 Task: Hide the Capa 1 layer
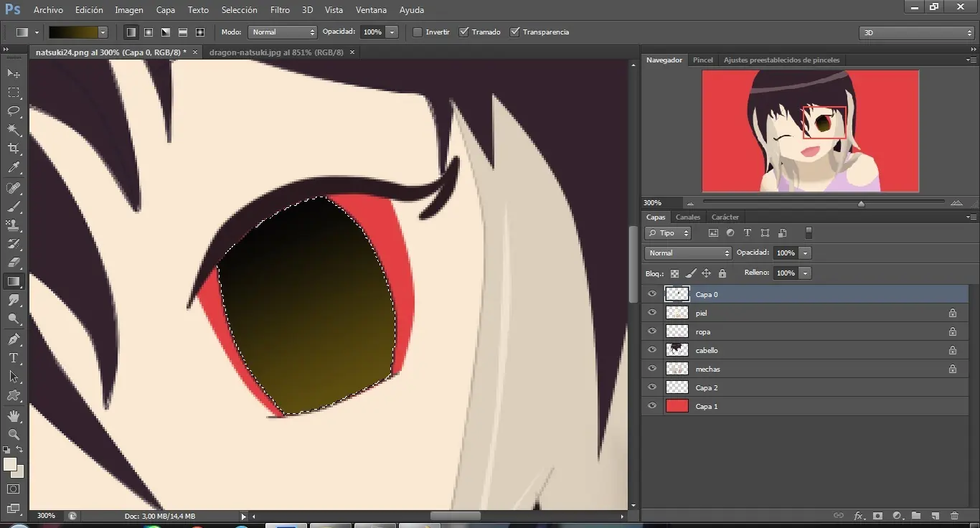pos(652,406)
